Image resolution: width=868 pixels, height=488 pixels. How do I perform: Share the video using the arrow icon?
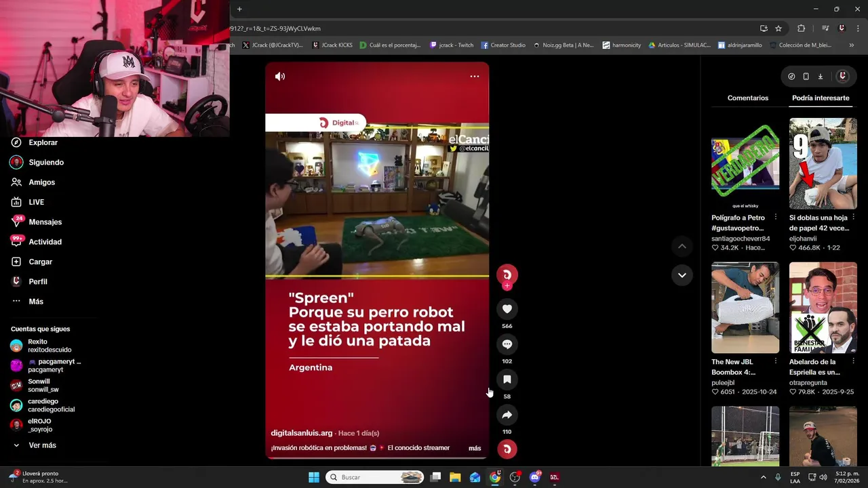[x=507, y=415]
